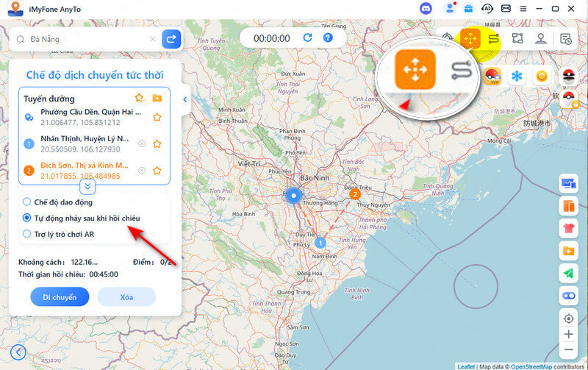Open the AI assistant icon
The width and height of the screenshot is (588, 370).
point(487,8)
